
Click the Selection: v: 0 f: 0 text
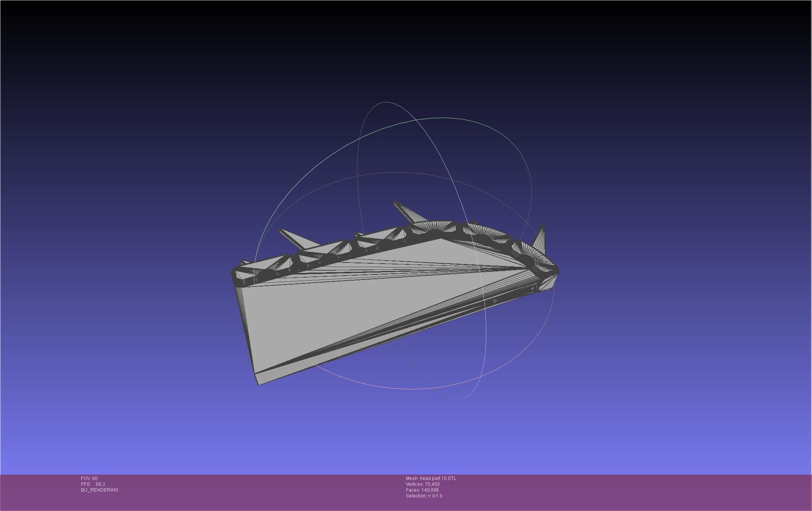click(x=424, y=496)
